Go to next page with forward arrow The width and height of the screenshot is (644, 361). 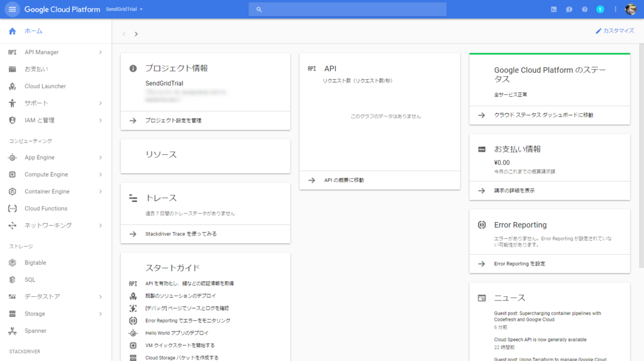pos(136,34)
